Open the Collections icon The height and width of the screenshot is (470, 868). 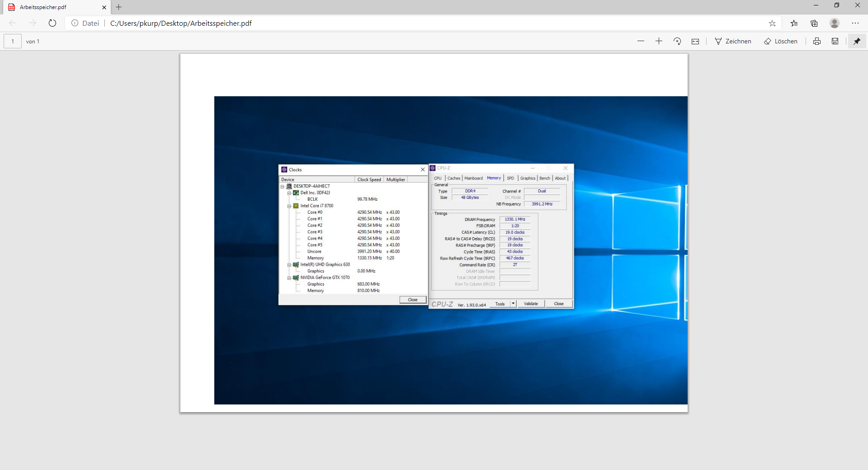[x=814, y=23]
